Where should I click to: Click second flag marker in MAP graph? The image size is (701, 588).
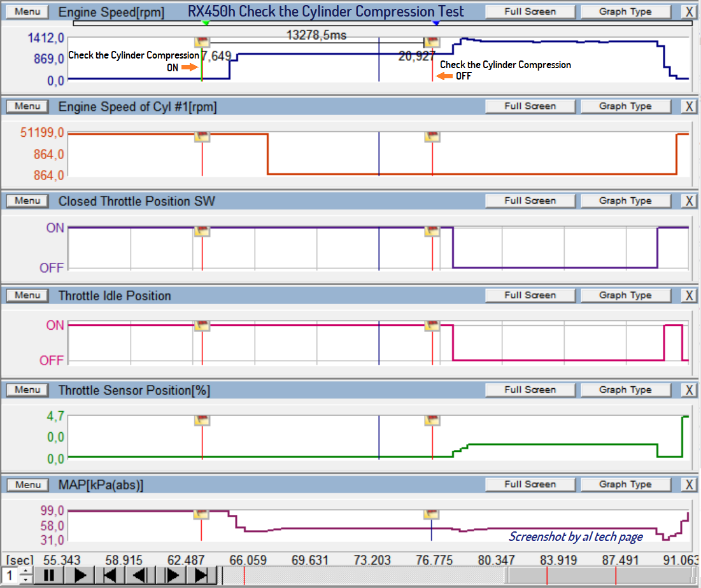432,514
